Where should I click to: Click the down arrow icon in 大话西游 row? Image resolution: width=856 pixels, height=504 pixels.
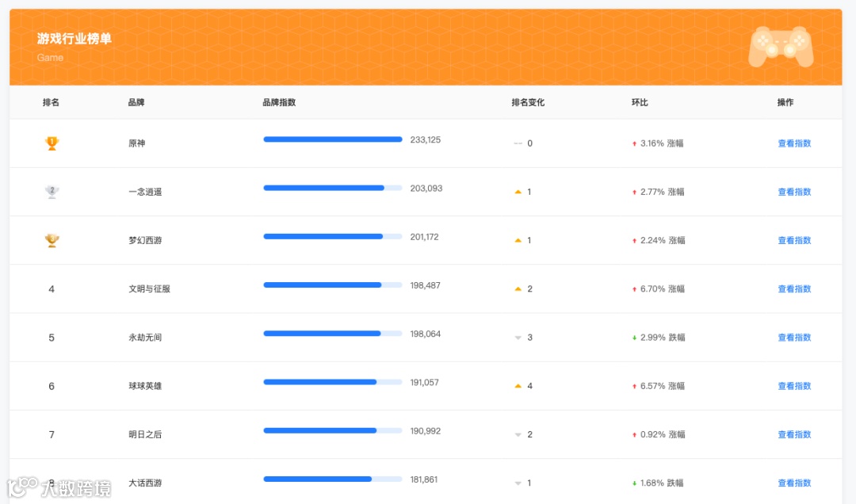518,483
